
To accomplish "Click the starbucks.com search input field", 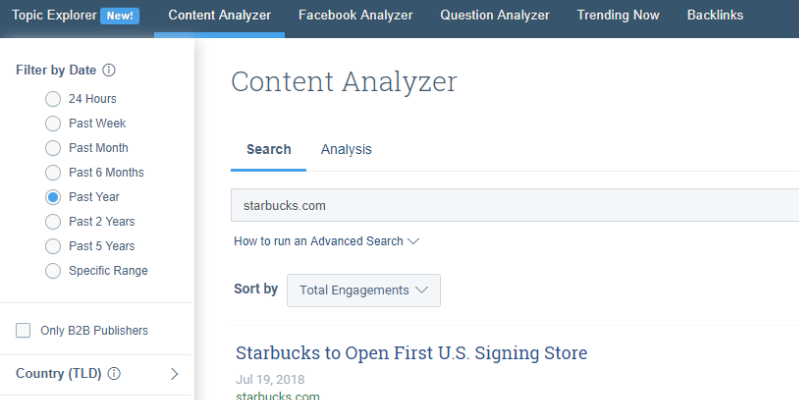I will tap(515, 205).
